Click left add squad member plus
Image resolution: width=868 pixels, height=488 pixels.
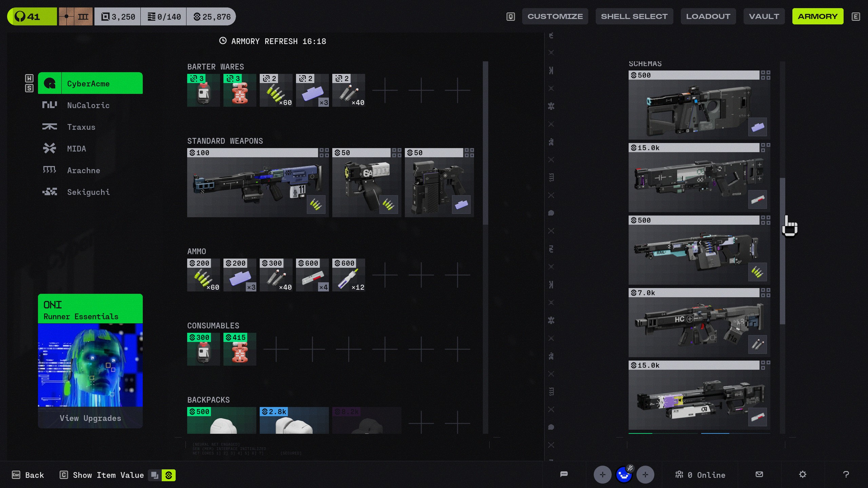tap(602, 474)
